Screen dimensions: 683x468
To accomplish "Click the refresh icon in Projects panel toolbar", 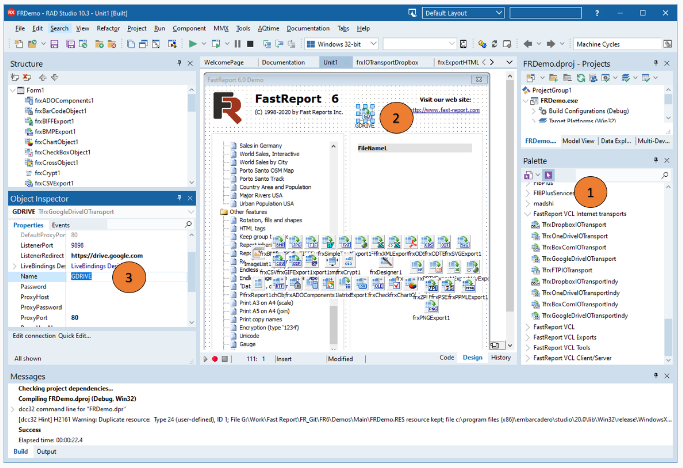I will (x=581, y=78).
